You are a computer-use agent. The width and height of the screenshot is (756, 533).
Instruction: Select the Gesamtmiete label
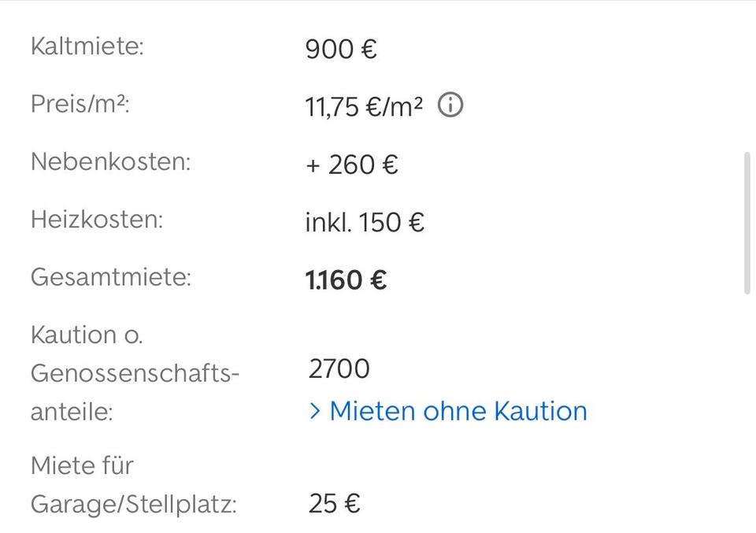click(110, 277)
